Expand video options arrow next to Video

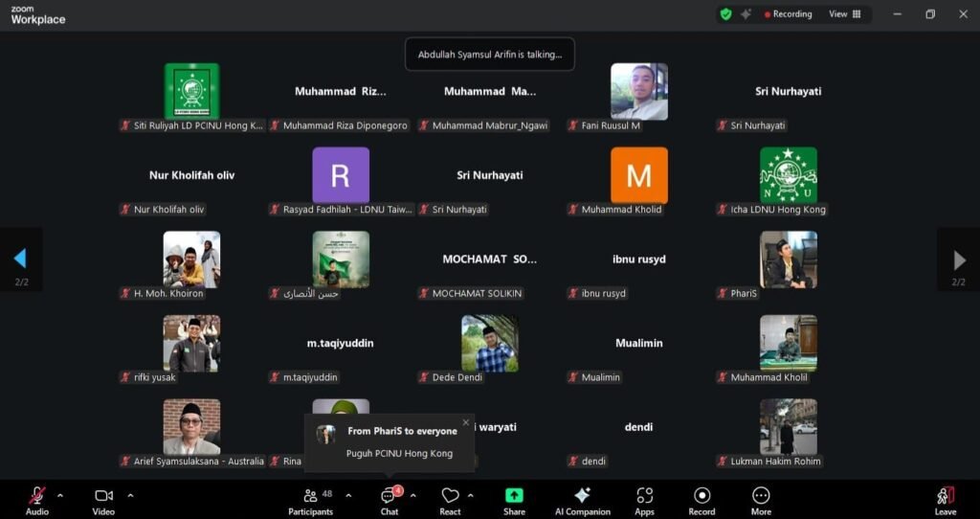[x=130, y=495]
